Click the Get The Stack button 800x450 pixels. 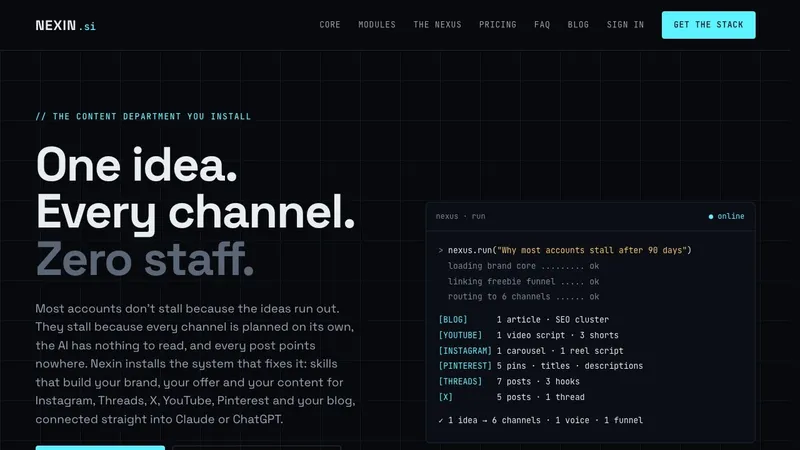point(708,25)
